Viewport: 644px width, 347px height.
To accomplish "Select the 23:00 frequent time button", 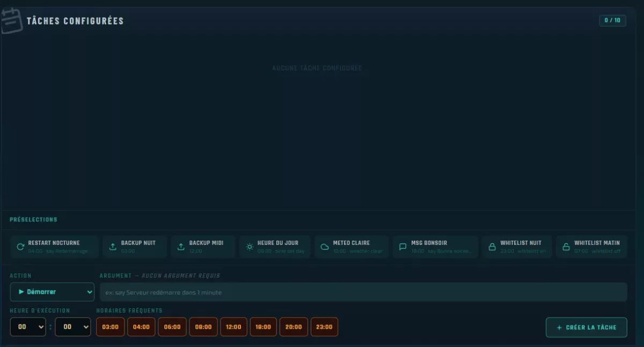I will tap(324, 327).
